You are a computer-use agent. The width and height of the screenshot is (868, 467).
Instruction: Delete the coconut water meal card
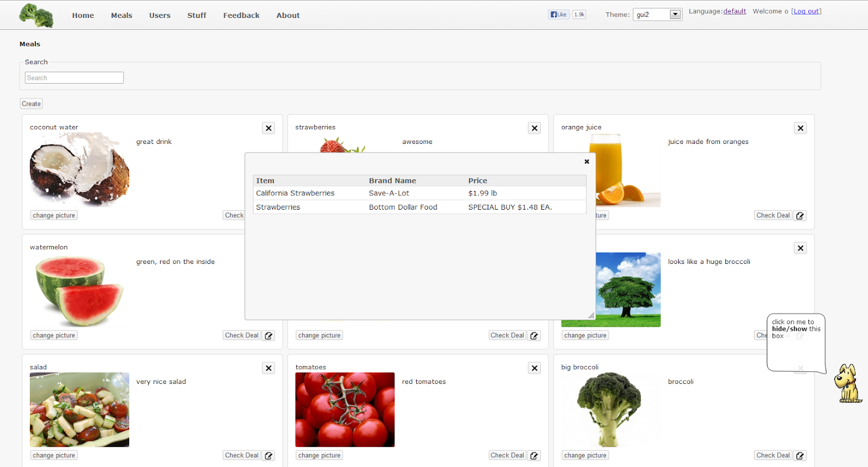(x=269, y=128)
